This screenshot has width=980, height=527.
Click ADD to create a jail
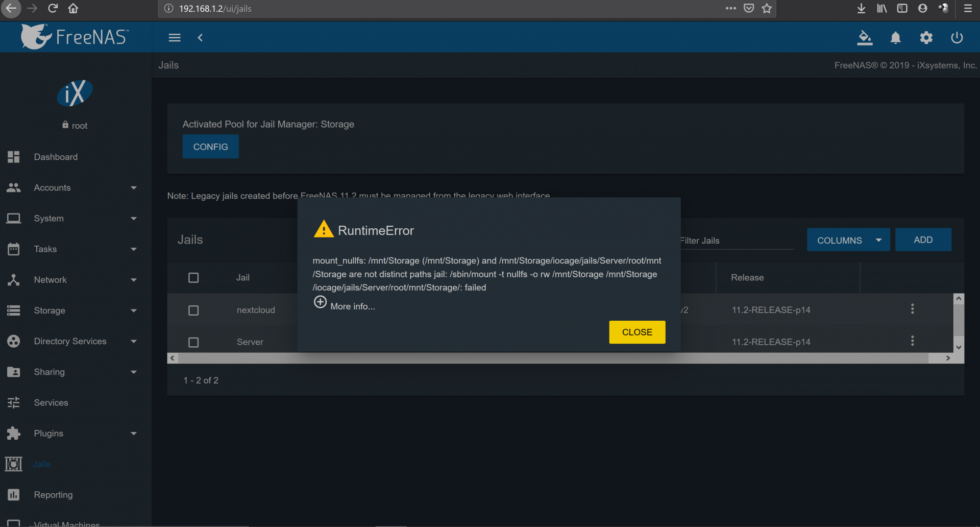tap(923, 239)
